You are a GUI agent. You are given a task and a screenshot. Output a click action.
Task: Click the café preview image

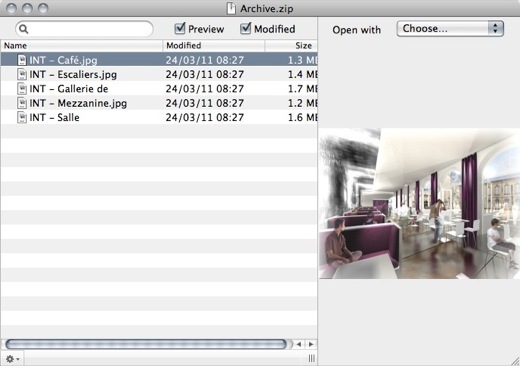pos(419,203)
